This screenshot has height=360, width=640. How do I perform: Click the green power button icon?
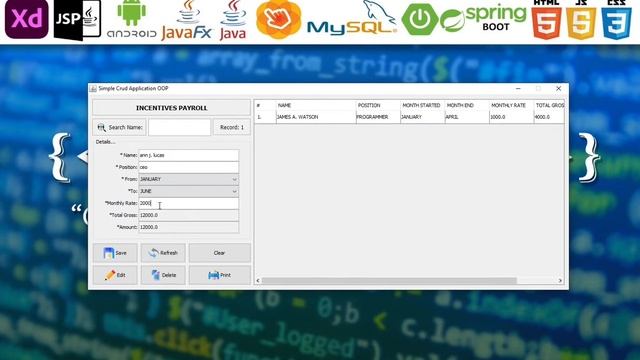(x=420, y=19)
